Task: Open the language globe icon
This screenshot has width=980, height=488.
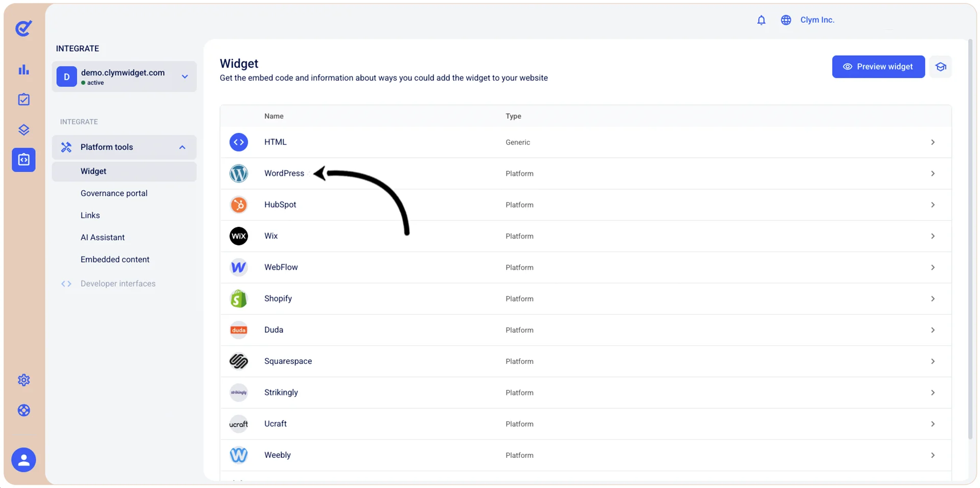Action: 786,20
